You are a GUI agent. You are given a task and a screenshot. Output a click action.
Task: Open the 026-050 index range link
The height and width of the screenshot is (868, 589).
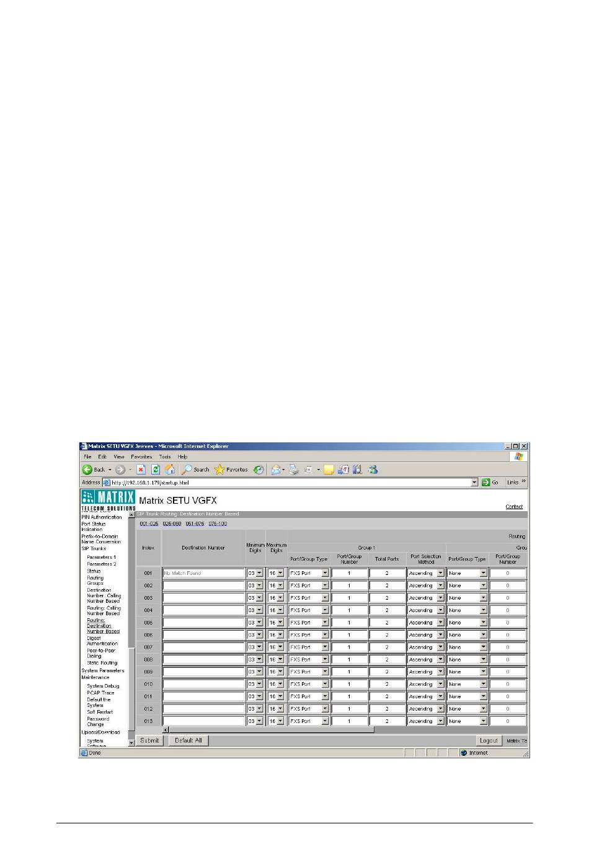coord(172,524)
